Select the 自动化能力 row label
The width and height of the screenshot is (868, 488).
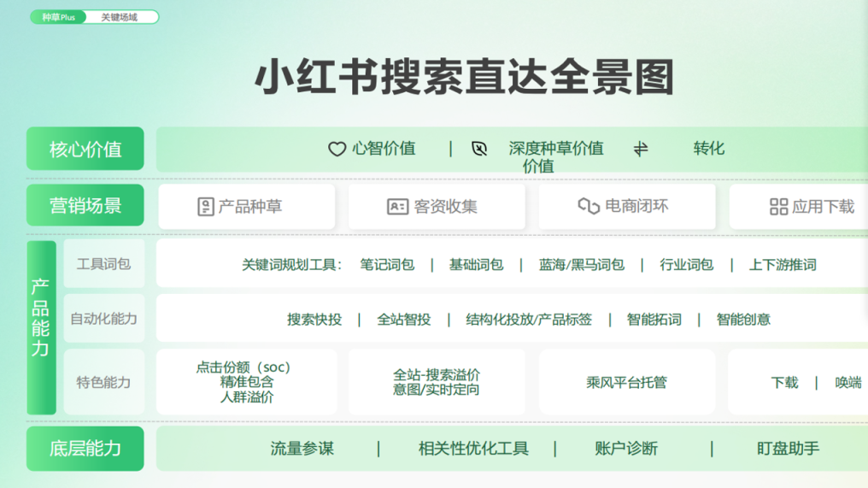click(104, 319)
